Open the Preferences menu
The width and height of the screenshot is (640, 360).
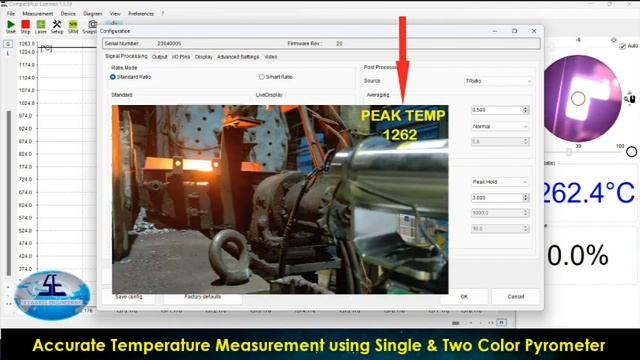click(141, 13)
